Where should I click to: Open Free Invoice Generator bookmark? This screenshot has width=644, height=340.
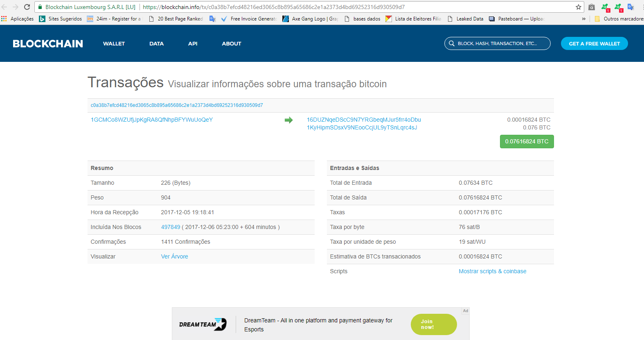click(x=249, y=19)
